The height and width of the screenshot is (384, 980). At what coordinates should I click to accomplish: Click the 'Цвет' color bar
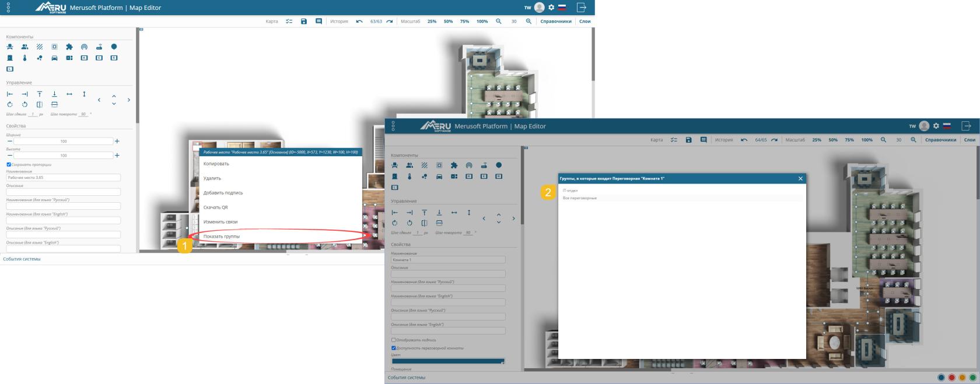(x=447, y=361)
